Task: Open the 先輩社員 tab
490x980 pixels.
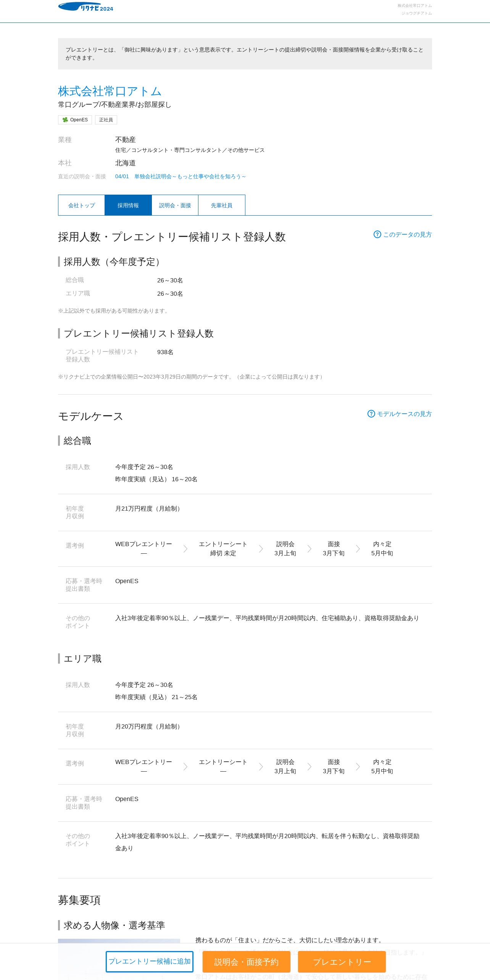Action: [222, 205]
